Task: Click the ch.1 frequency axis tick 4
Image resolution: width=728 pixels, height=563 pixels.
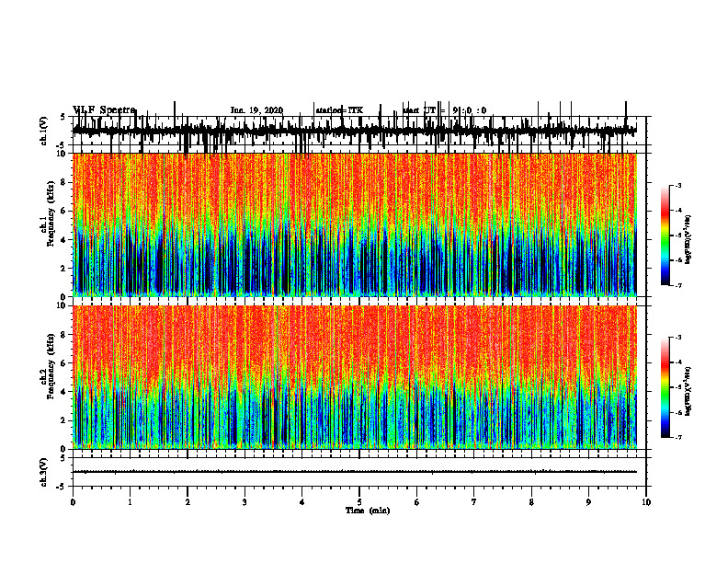Action: coord(63,240)
